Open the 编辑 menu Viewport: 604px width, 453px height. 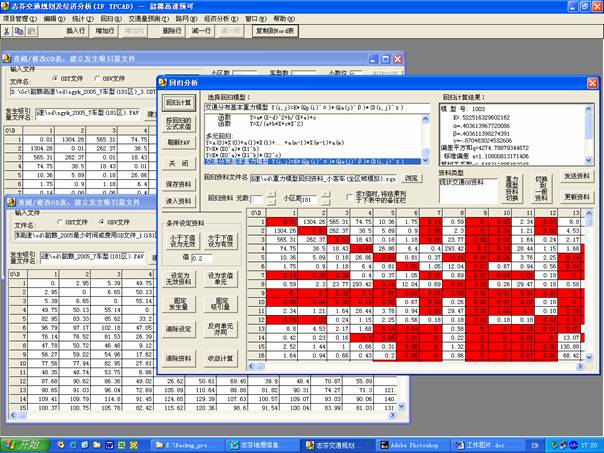click(54, 18)
